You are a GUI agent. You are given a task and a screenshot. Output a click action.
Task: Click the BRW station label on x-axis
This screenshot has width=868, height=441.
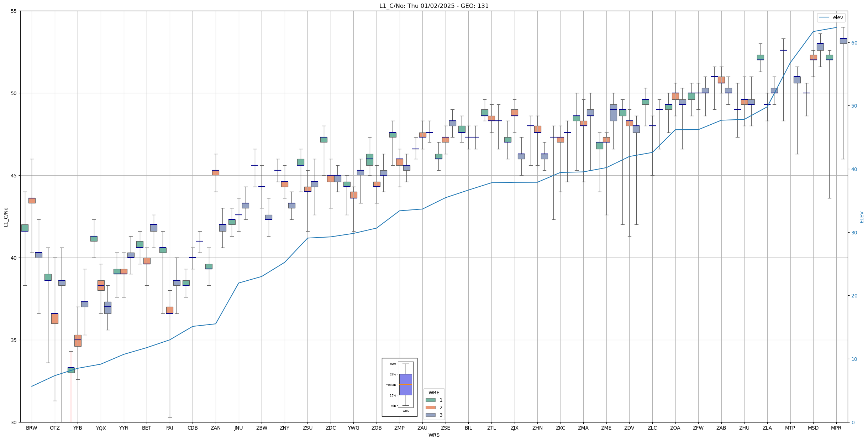coord(32,428)
